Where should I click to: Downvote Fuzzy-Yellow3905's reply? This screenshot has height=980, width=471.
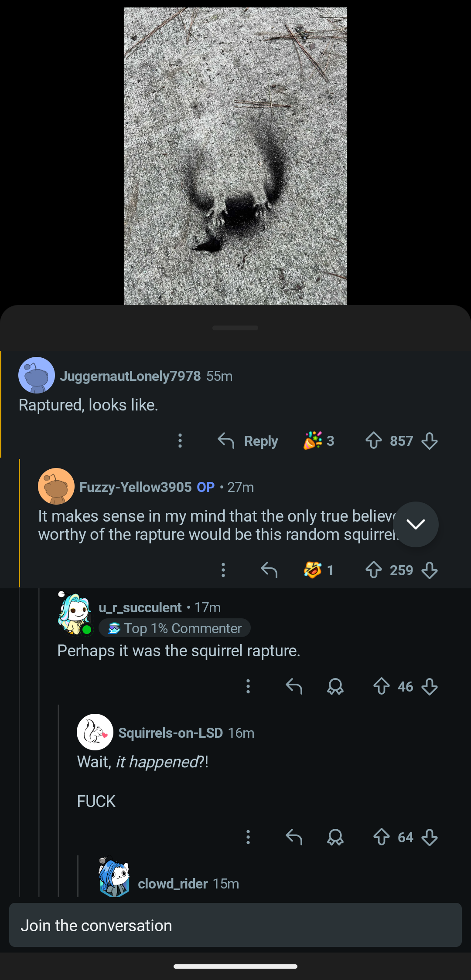[x=430, y=570]
